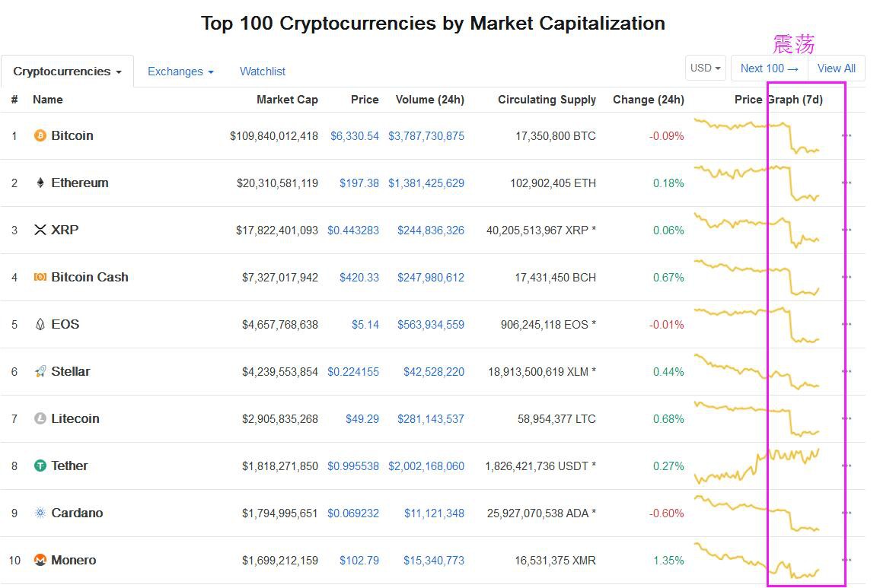Click the Stellar rocket logo icon
Screen dimensions: 880x588
pyautogui.click(x=40, y=371)
